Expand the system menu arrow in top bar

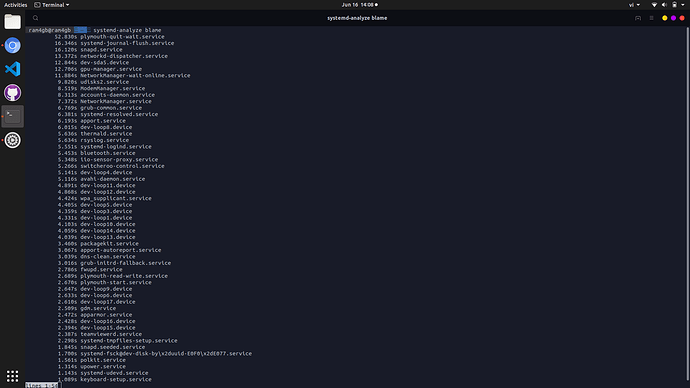pos(683,5)
